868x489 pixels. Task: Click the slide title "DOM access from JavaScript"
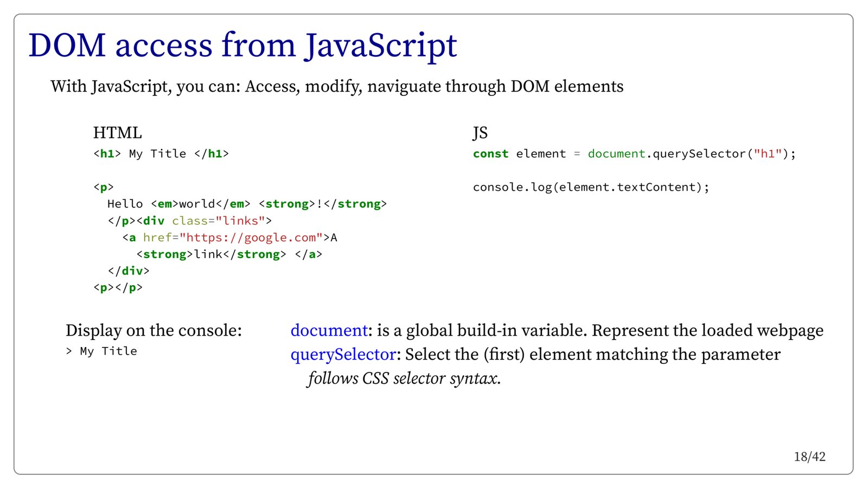(x=242, y=45)
